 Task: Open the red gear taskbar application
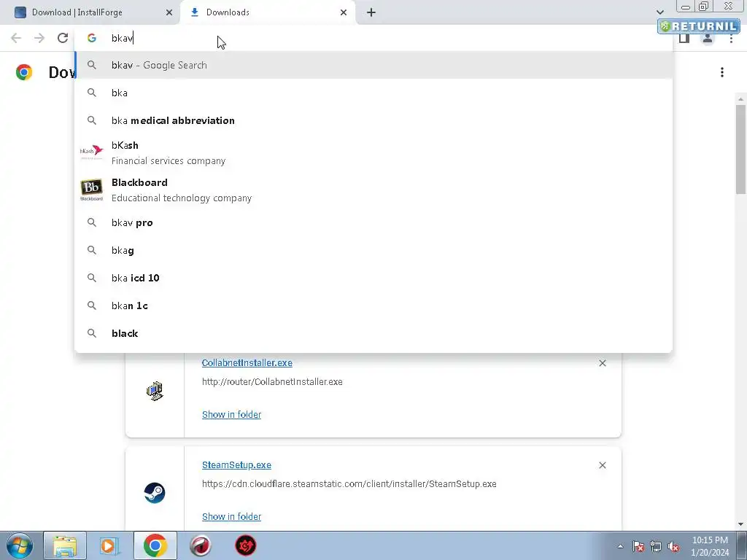point(245,545)
